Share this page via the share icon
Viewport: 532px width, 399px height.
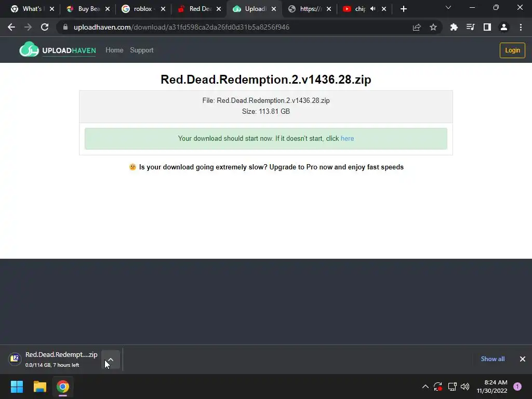[x=417, y=27]
